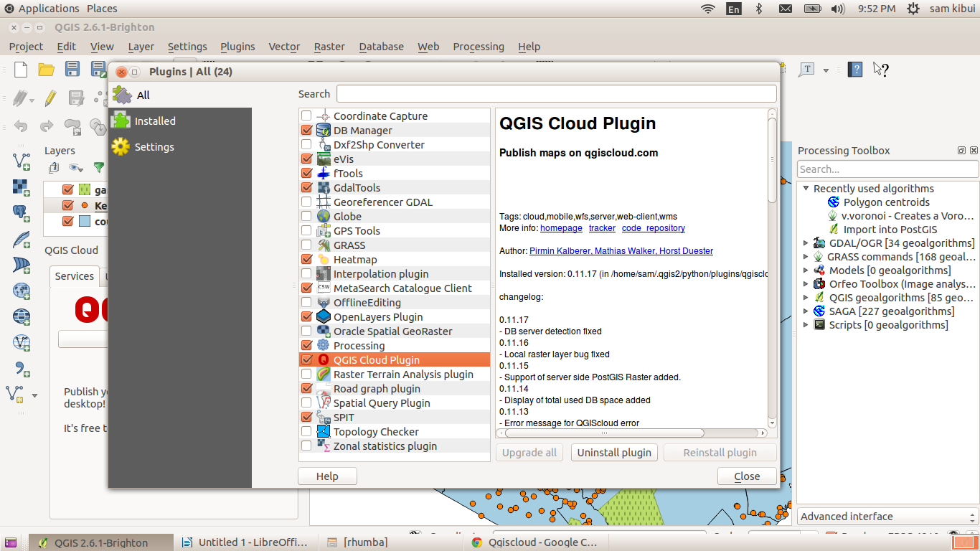980x551 pixels.
Task: Enable the Topology Checker plugin checkbox
Action: click(x=306, y=432)
